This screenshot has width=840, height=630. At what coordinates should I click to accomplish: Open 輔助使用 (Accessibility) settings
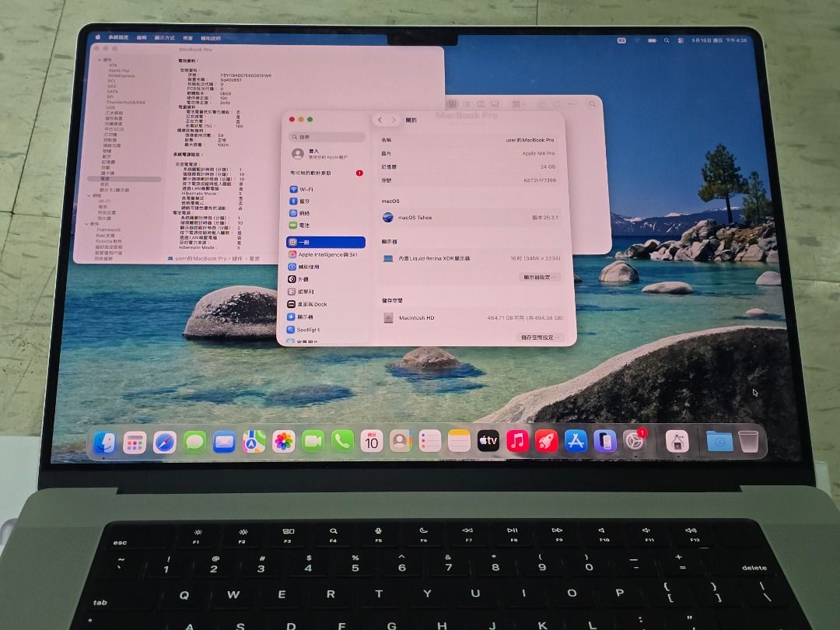coord(326,267)
